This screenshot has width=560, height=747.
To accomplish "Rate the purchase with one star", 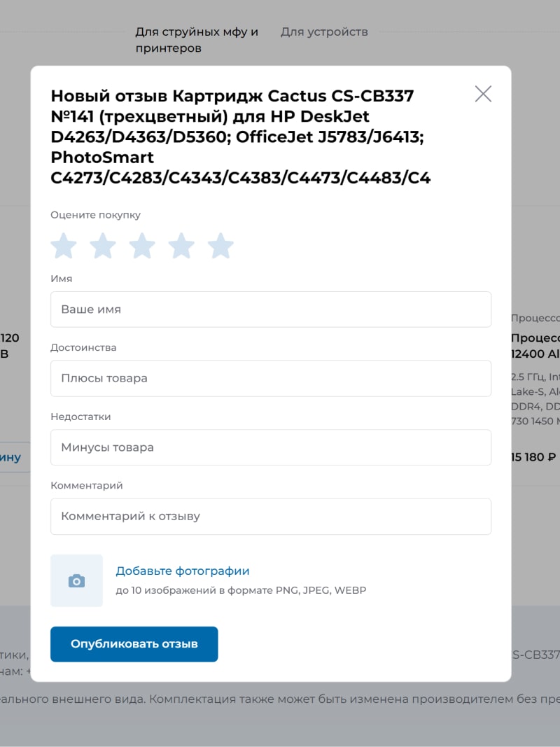I will tap(64, 245).
